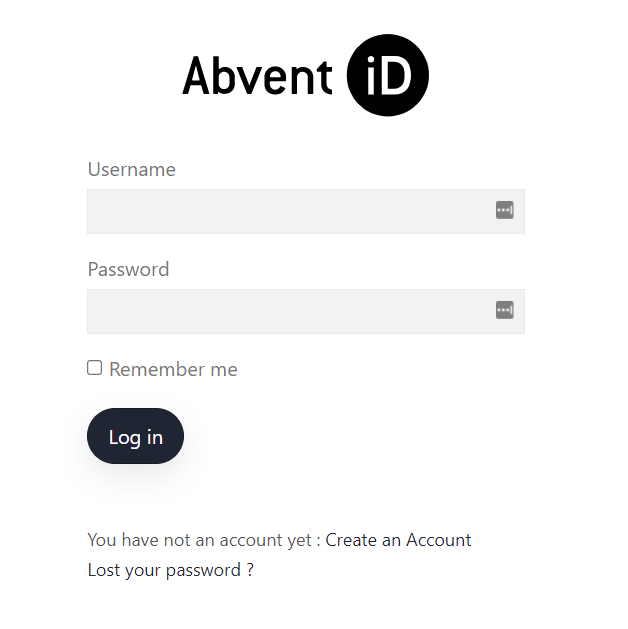
Task: Start account registration via Create an Account
Action: click(398, 540)
